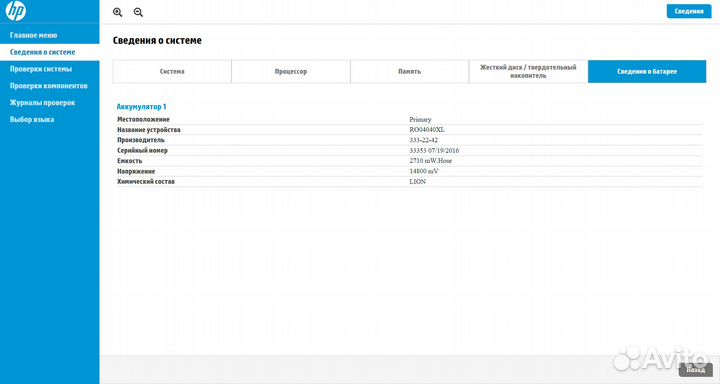Click the Местоположение row label
The width and height of the screenshot is (720, 384).
[x=143, y=119]
